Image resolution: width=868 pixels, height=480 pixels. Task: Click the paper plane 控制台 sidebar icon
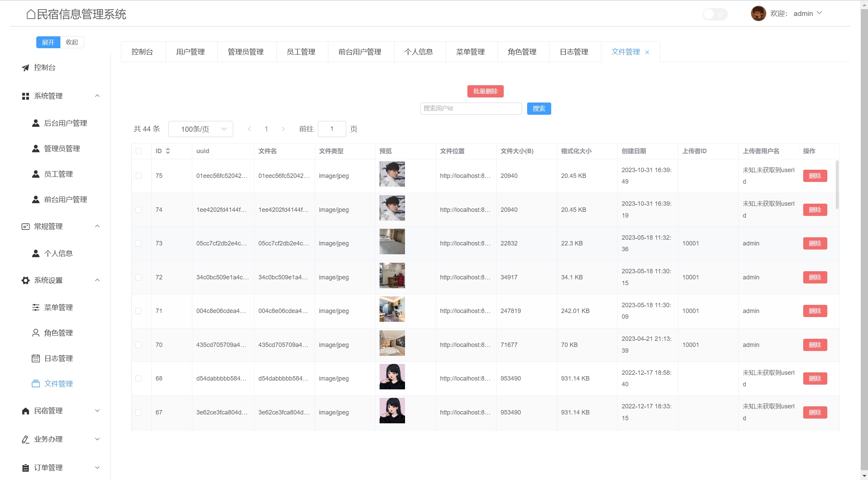[x=25, y=68]
